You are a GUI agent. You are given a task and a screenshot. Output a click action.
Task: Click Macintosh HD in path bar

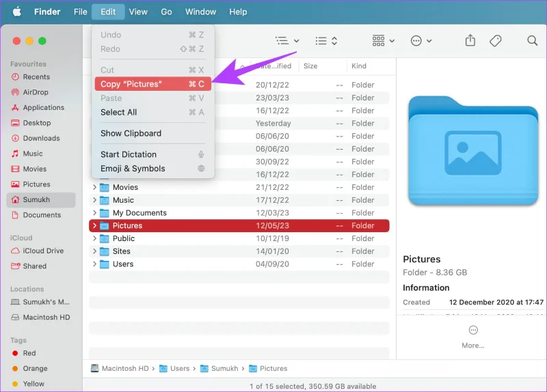pos(120,369)
